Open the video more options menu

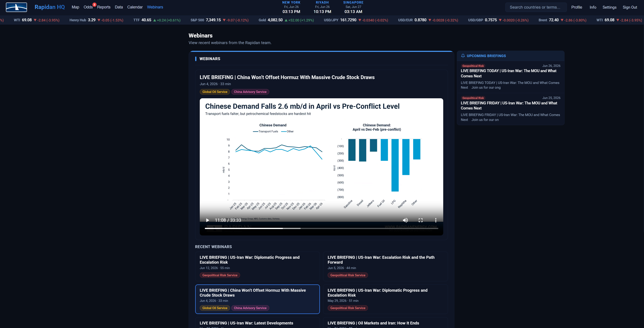point(436,220)
